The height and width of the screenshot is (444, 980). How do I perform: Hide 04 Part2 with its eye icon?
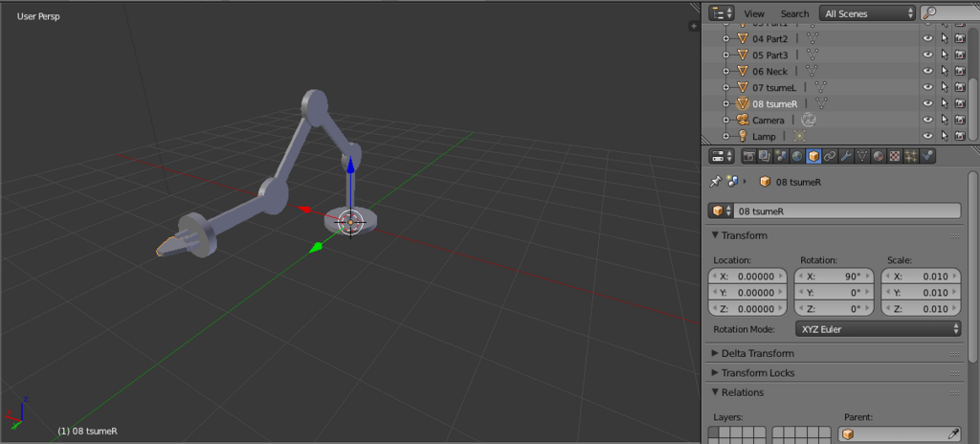tap(928, 39)
